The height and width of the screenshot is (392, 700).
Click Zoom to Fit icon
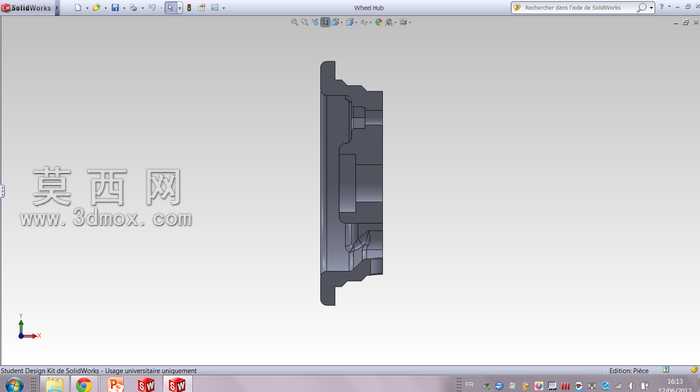[x=294, y=22]
